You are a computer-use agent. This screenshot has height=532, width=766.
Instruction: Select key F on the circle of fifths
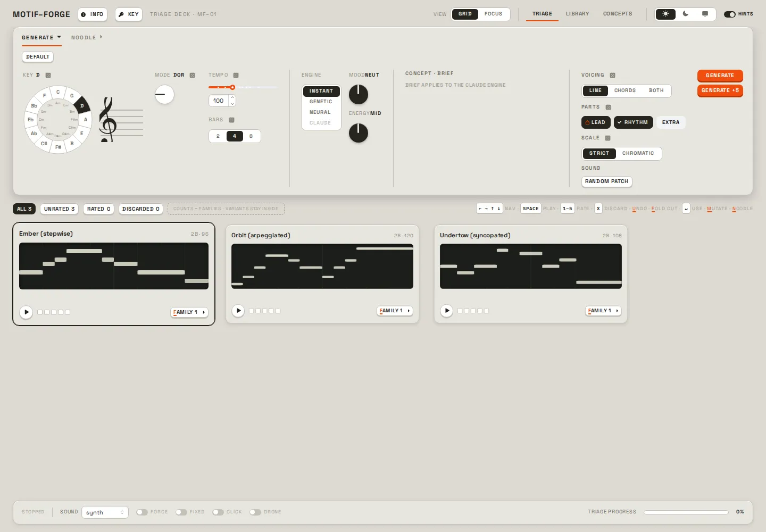pos(44,96)
